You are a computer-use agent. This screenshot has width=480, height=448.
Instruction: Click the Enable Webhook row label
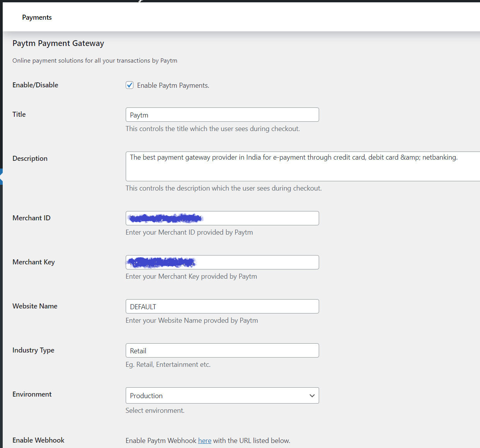(38, 440)
